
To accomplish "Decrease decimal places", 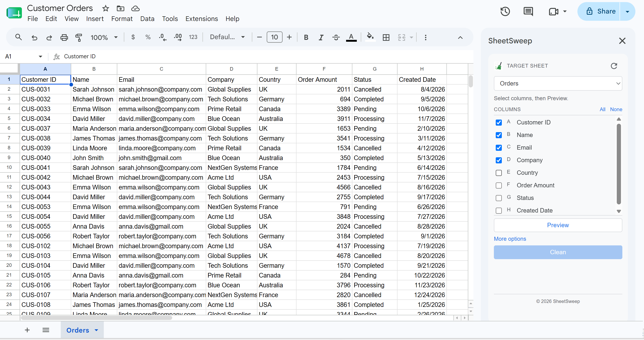I will click(162, 37).
